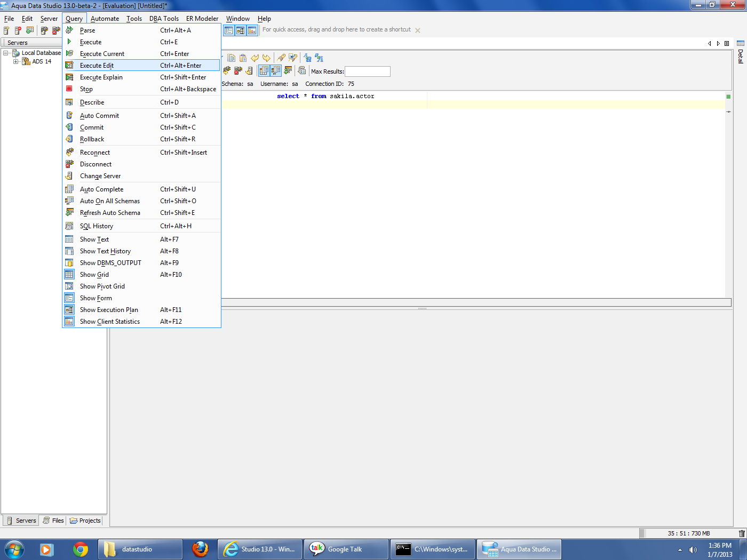Choose Show Pivot Grid menu item
747x560 pixels.
click(x=141, y=286)
